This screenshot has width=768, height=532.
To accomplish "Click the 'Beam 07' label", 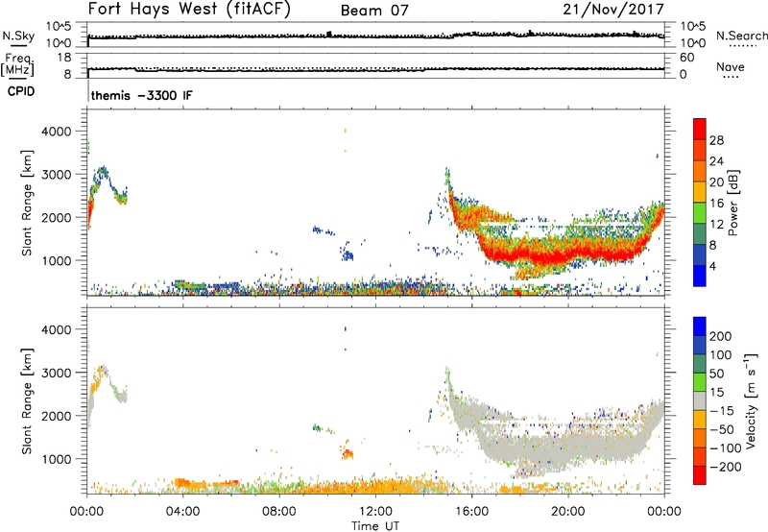I will coord(373,11).
